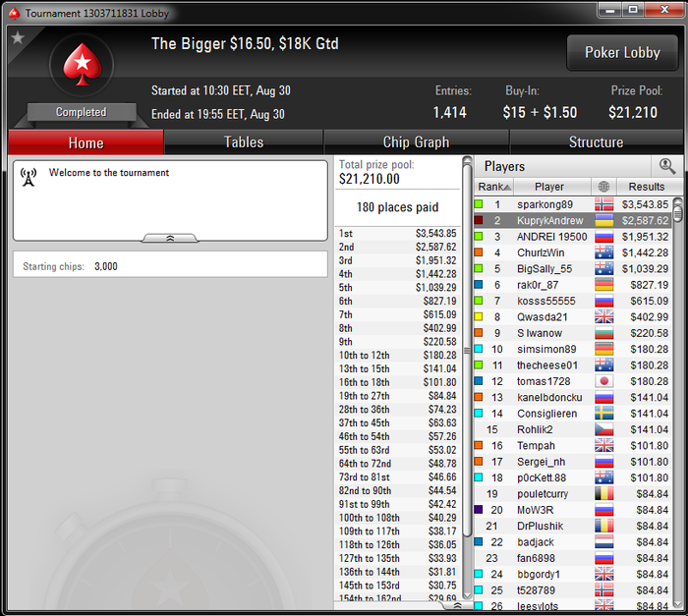Open the player search magnifier icon
This screenshot has height=616, width=688.
click(x=667, y=166)
